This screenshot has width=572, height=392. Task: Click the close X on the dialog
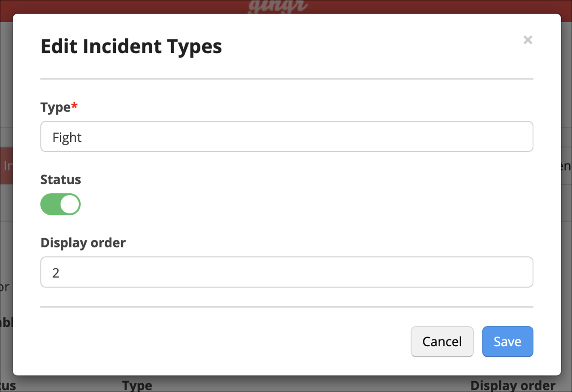[x=528, y=40]
